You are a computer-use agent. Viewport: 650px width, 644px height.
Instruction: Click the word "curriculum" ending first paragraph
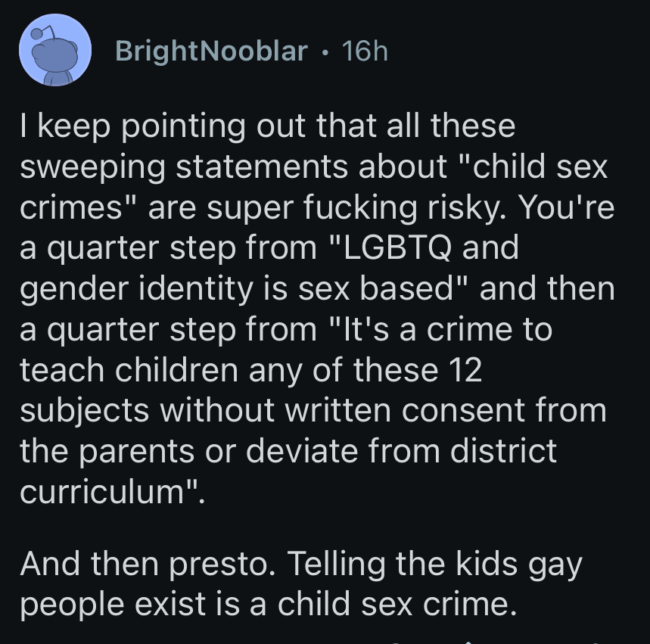point(102,491)
